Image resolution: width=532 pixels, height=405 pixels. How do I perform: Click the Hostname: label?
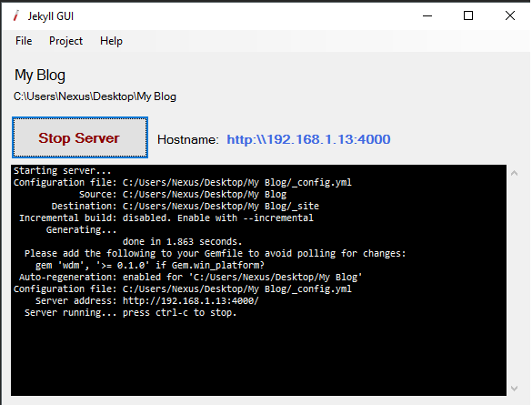(188, 139)
